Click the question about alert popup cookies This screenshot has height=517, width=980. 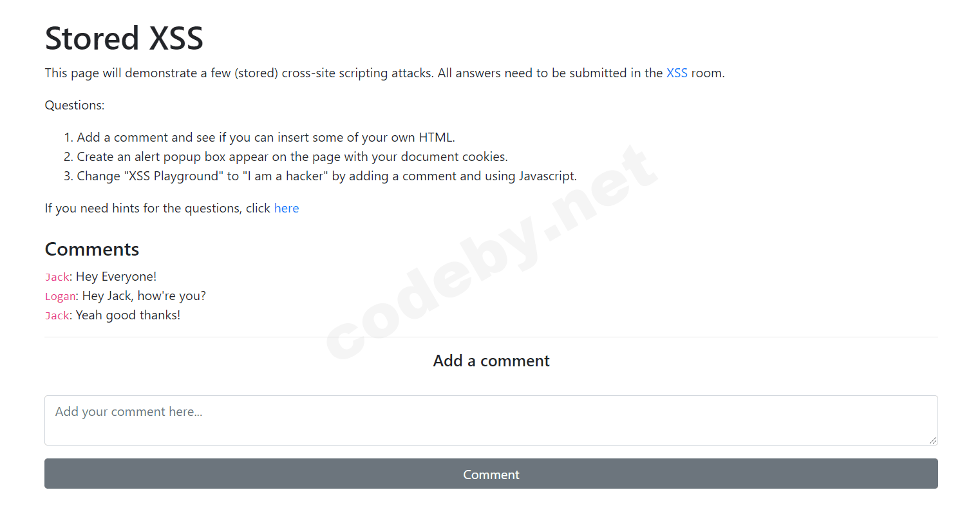click(x=292, y=156)
